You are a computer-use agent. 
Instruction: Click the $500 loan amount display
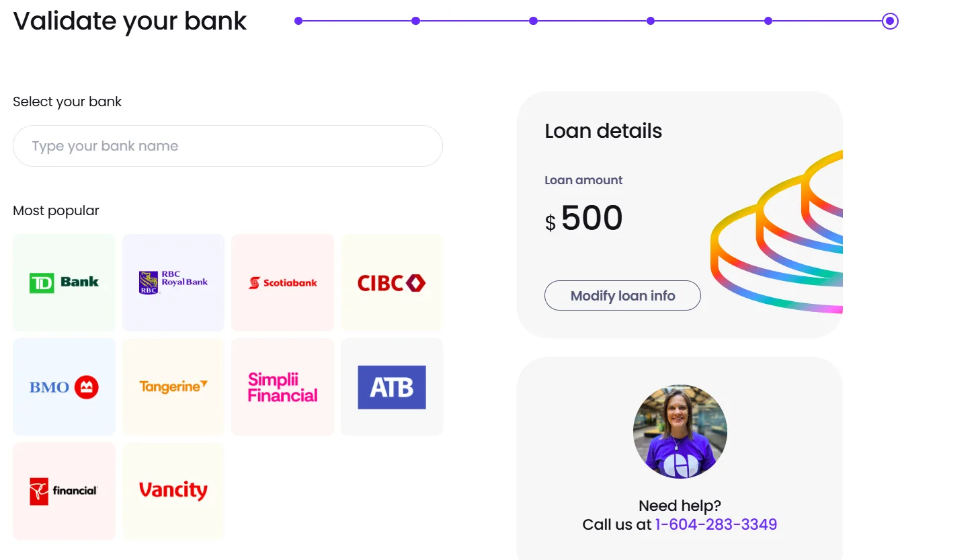click(x=583, y=217)
